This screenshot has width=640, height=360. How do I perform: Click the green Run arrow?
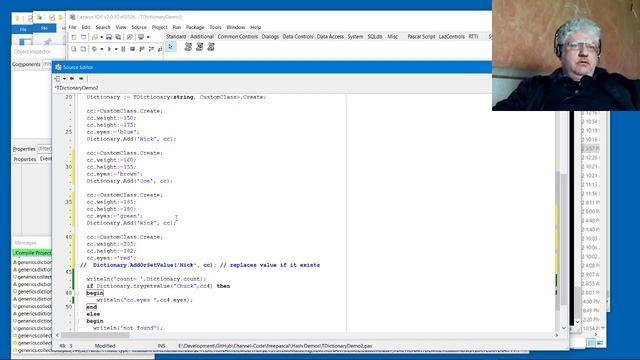coord(109,49)
